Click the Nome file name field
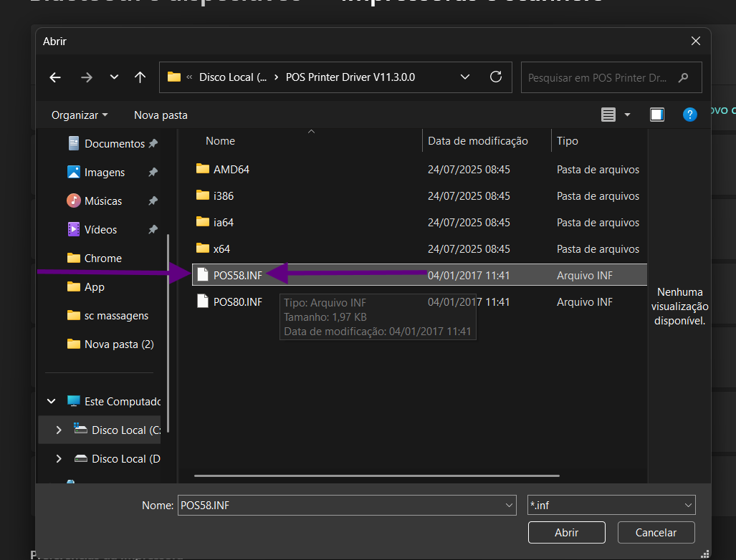Screen dimensions: 736x560 [x=340, y=505]
